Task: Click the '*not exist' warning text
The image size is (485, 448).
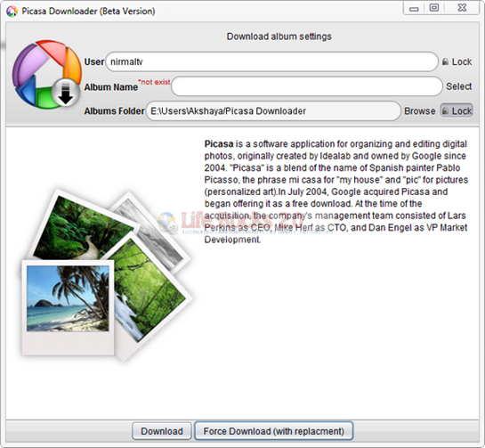Action: (154, 82)
